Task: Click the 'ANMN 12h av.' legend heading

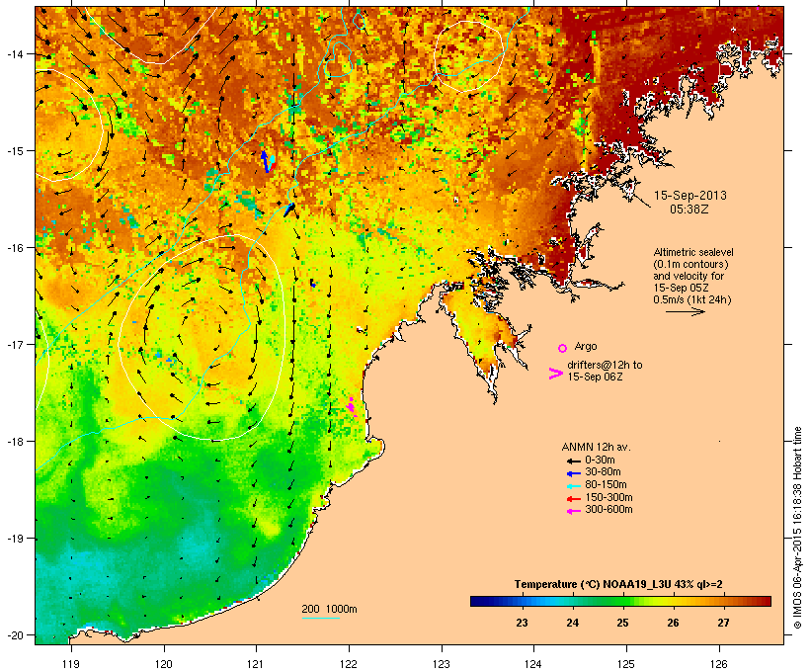Action: pos(596,447)
